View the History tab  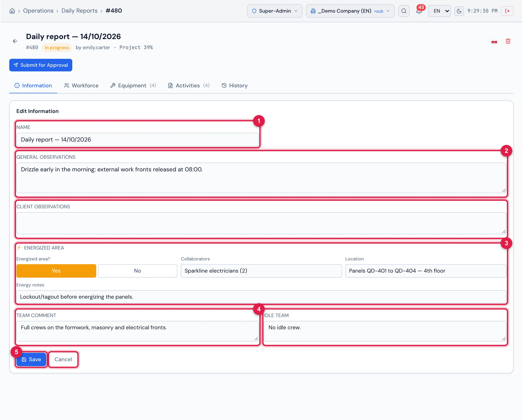coord(234,85)
